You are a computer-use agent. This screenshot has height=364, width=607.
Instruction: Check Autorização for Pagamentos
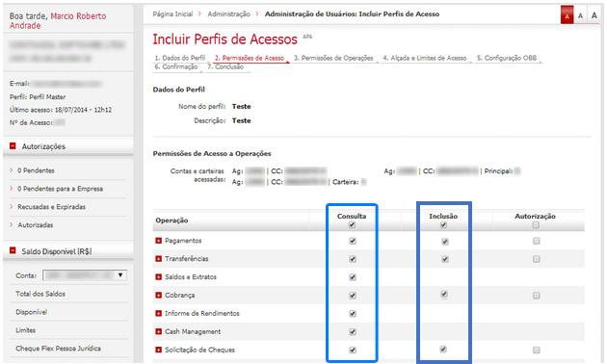(x=536, y=241)
